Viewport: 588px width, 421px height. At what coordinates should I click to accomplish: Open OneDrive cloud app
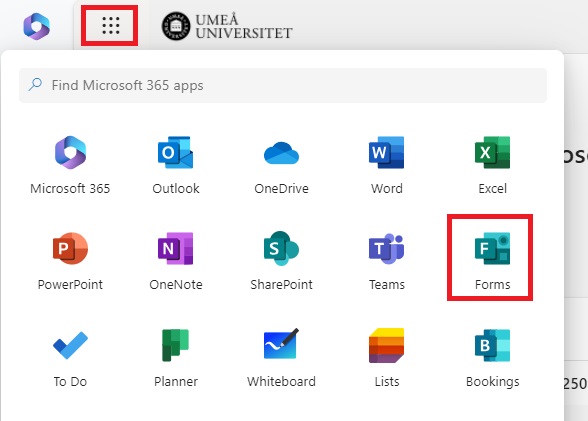(x=281, y=165)
